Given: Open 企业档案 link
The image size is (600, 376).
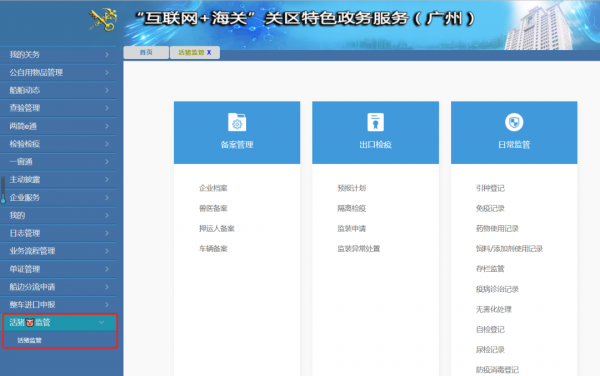Looking at the screenshot, I should [x=213, y=188].
